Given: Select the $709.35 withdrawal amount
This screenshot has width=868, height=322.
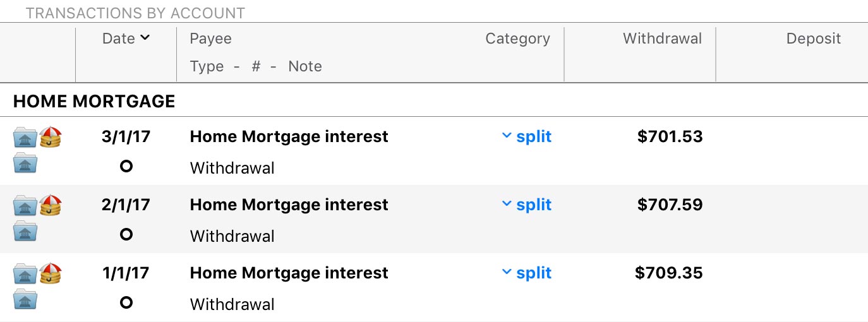Looking at the screenshot, I should pyautogui.click(x=668, y=273).
